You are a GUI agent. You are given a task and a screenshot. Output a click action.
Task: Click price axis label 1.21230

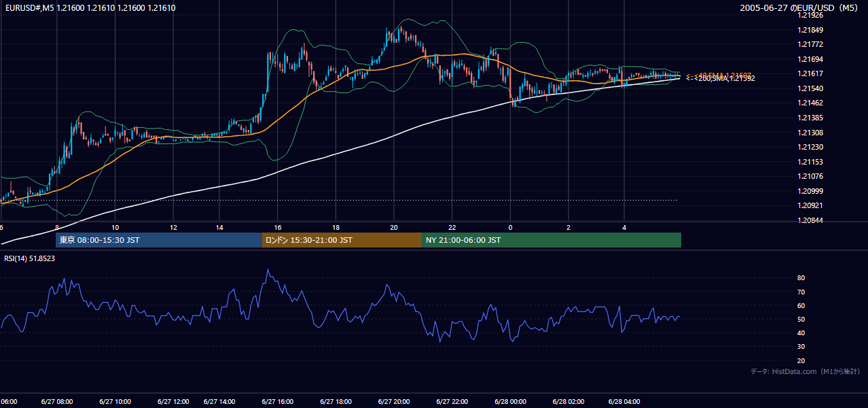(x=810, y=147)
